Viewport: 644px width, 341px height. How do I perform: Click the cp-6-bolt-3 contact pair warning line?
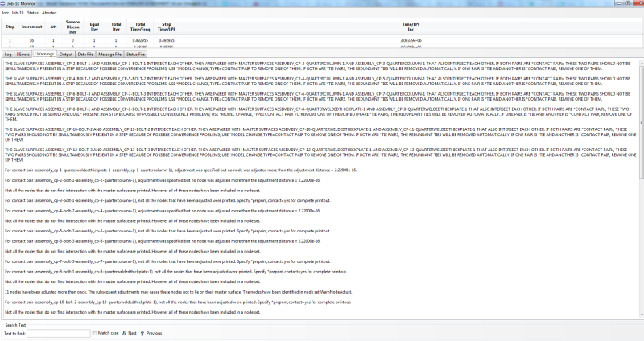click(x=163, y=241)
